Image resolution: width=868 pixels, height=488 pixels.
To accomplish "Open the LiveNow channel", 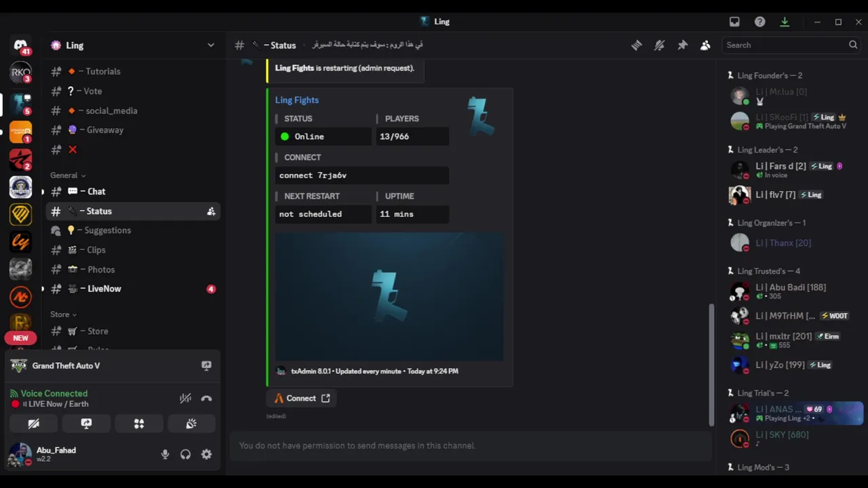I will [133, 289].
